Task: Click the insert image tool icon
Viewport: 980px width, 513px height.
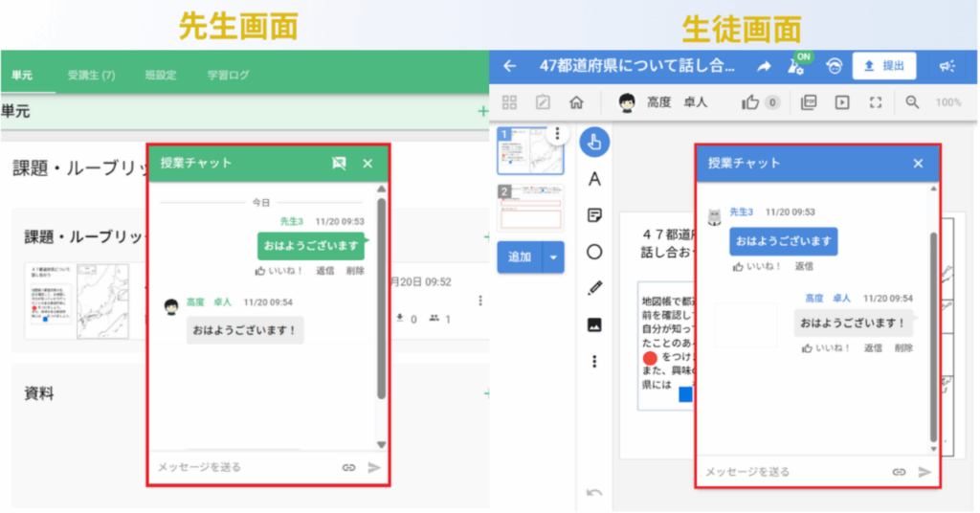Action: [594, 324]
